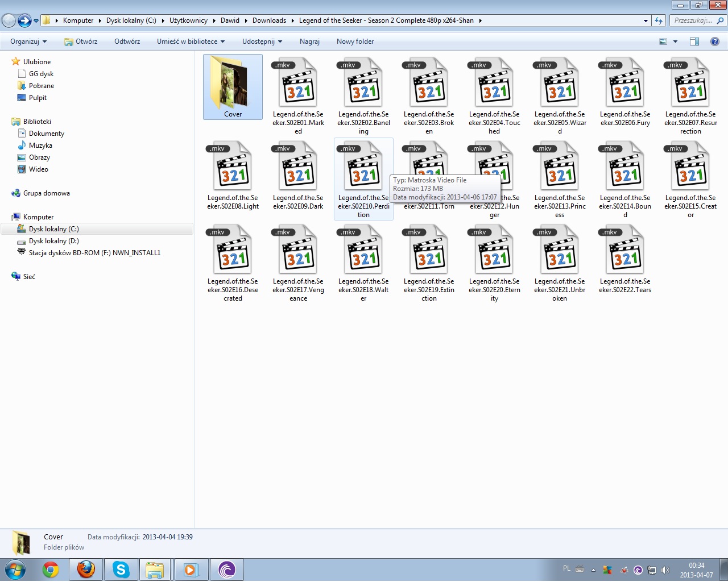Open the Explorer help icon
Image resolution: width=728 pixels, height=582 pixels.
pos(715,41)
